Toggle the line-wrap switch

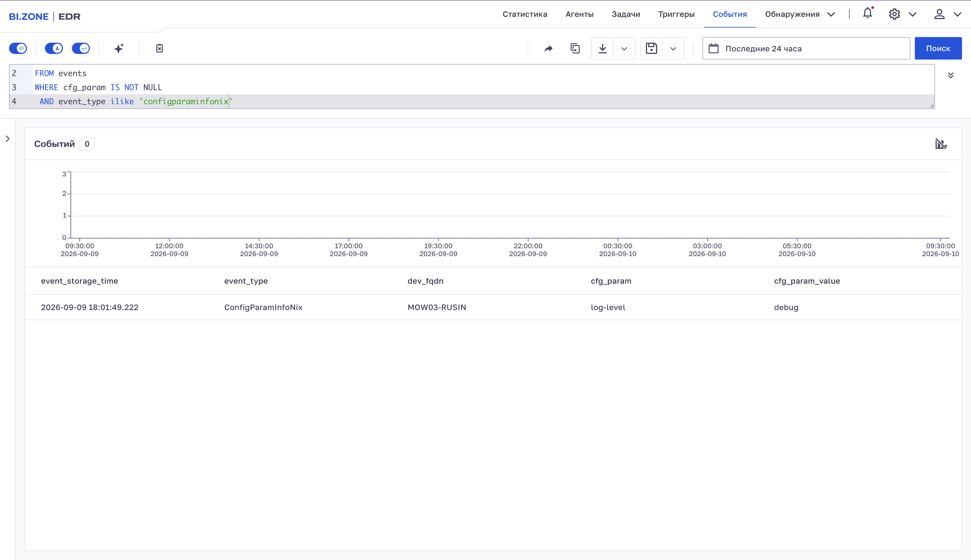coord(81,49)
